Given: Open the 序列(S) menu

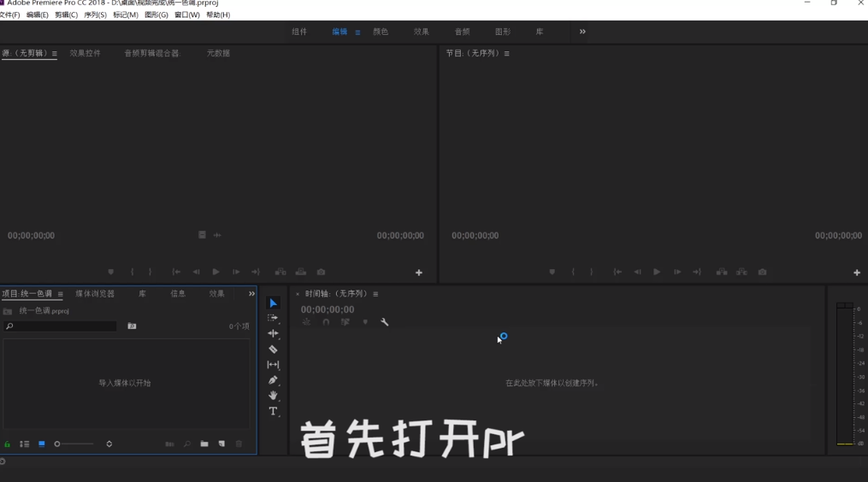Looking at the screenshot, I should [x=95, y=15].
